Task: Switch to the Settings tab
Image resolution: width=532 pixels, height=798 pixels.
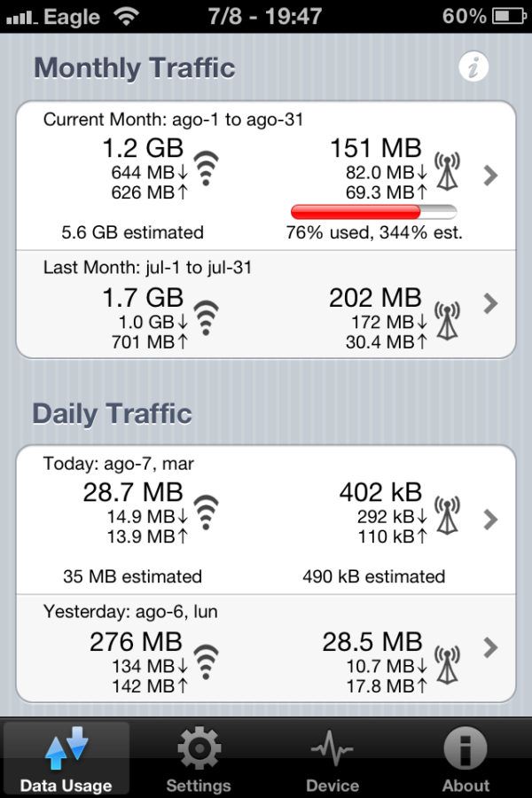Action: tap(199, 758)
